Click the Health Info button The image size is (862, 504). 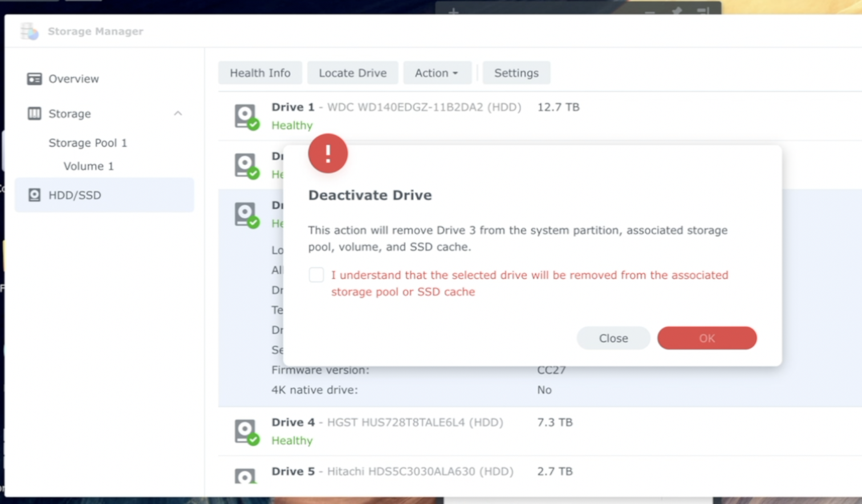click(x=260, y=73)
